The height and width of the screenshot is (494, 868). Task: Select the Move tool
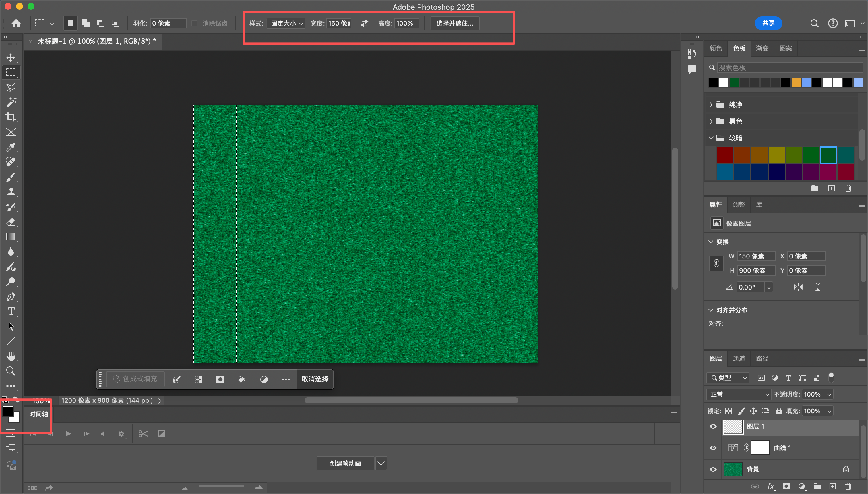pos(11,57)
